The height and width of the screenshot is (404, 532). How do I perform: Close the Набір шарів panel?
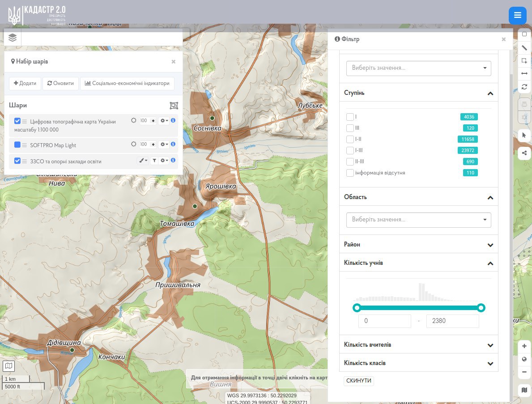coord(173,61)
